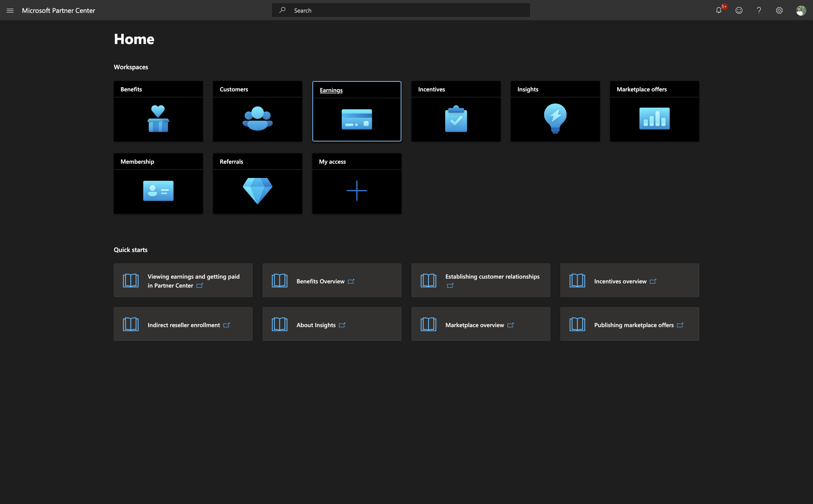Open About Insights quick start
The width and height of the screenshot is (813, 504).
[x=332, y=324]
